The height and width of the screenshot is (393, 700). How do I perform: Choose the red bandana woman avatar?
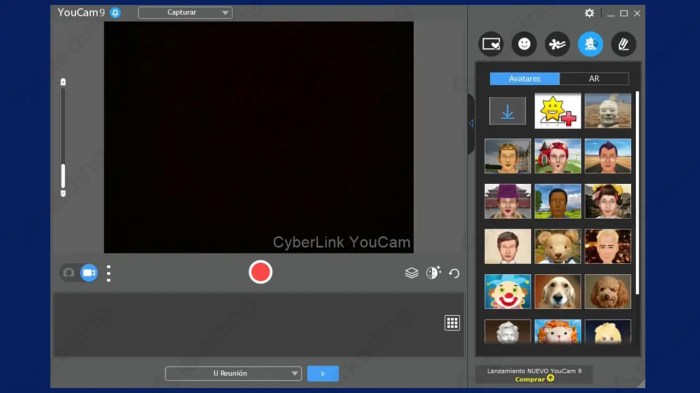click(558, 156)
